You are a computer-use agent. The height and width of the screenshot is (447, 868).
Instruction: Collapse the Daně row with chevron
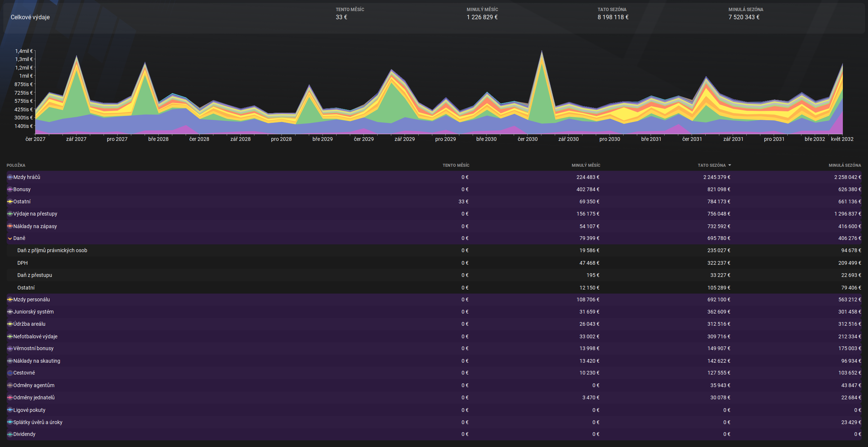tap(10, 238)
